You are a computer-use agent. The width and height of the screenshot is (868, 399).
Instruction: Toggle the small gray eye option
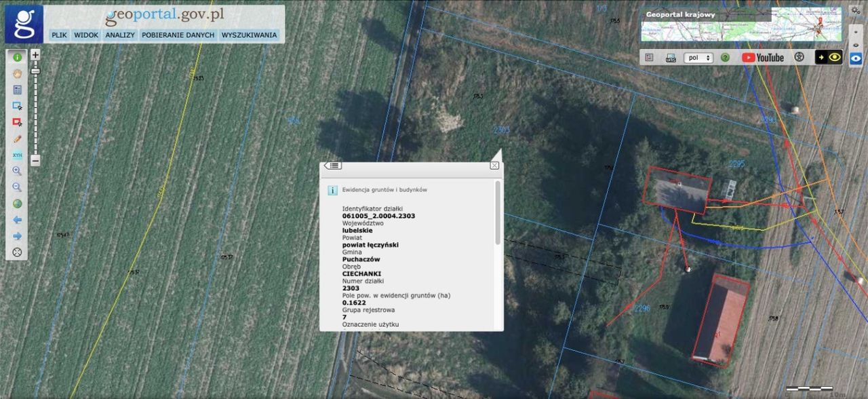856,45
